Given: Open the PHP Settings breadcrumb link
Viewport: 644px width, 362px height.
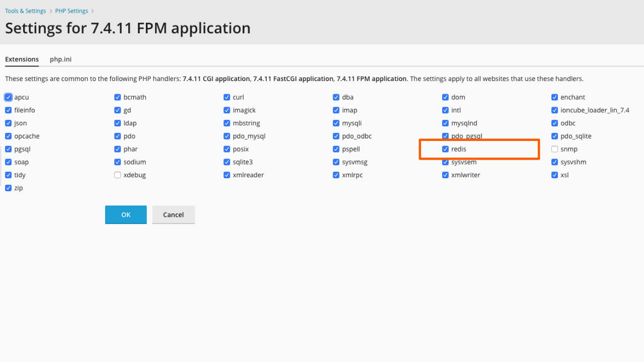Looking at the screenshot, I should (x=71, y=11).
